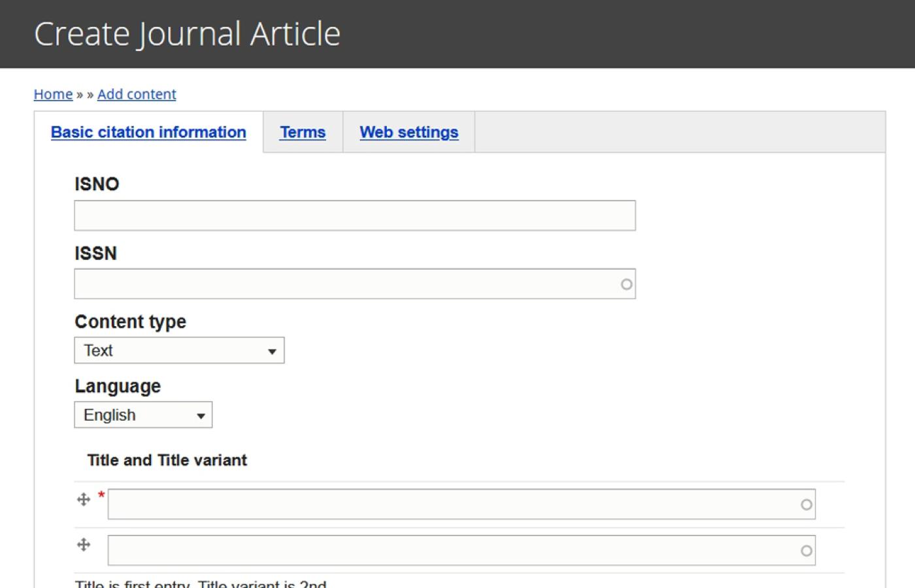
Task: Click the drag handle beside the required title field
Action: coord(84,500)
